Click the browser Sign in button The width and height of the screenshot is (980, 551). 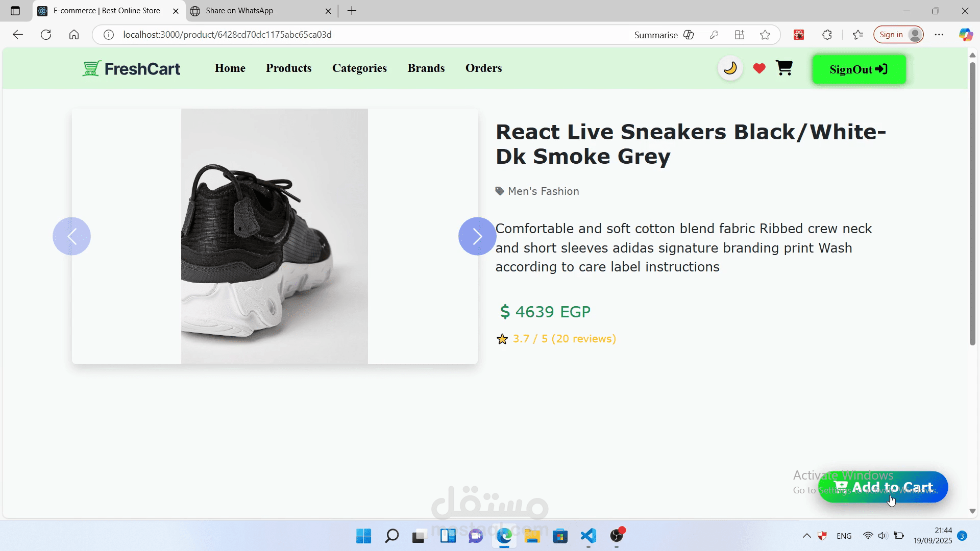point(898,35)
